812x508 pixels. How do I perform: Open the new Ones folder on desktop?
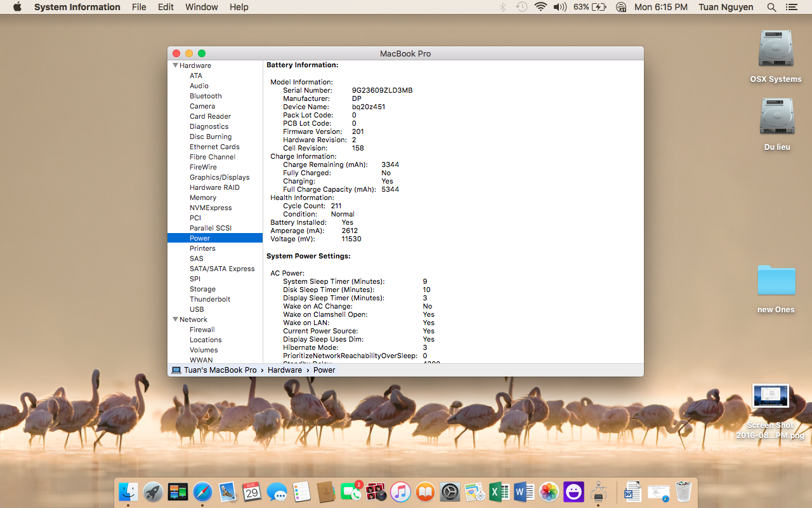pos(776,281)
